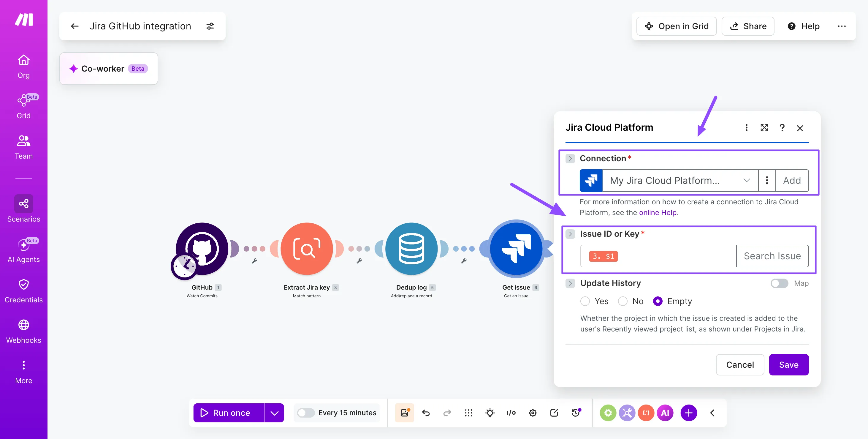Open the connection three-dot menu beside Add

click(767, 180)
